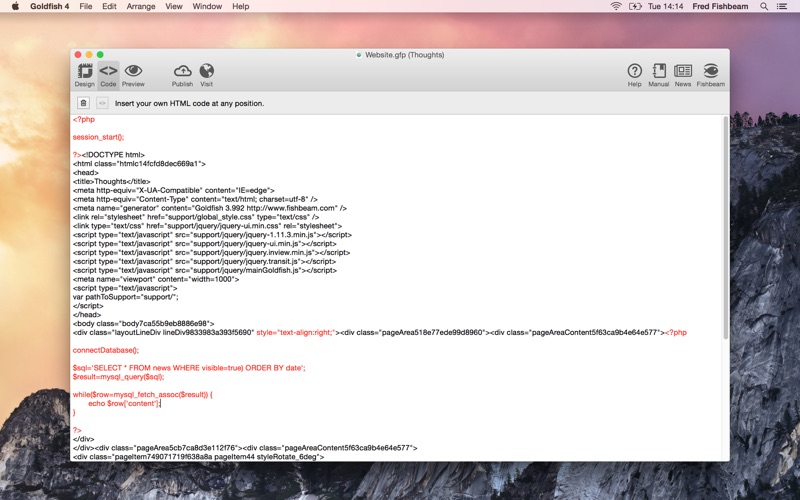Open the Manual book icon

tap(659, 72)
